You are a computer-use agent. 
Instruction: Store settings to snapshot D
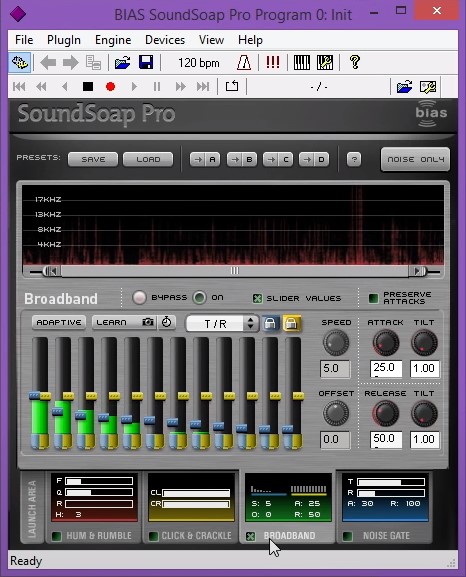click(314, 159)
